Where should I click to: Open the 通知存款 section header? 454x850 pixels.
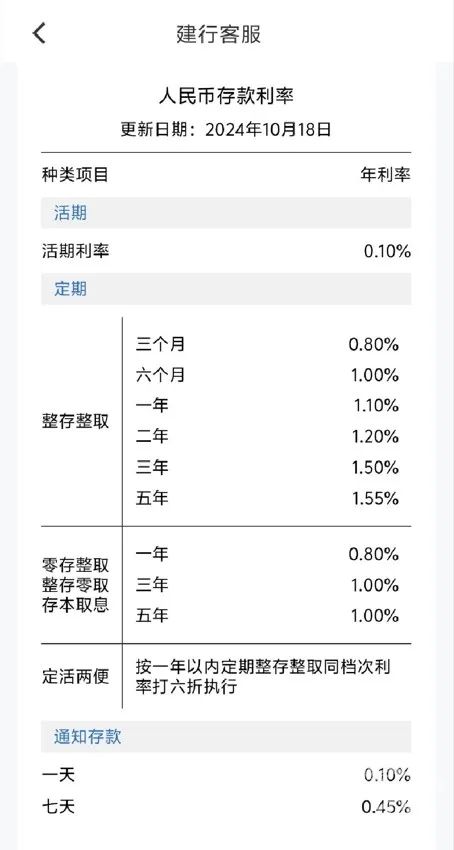[x=226, y=737]
